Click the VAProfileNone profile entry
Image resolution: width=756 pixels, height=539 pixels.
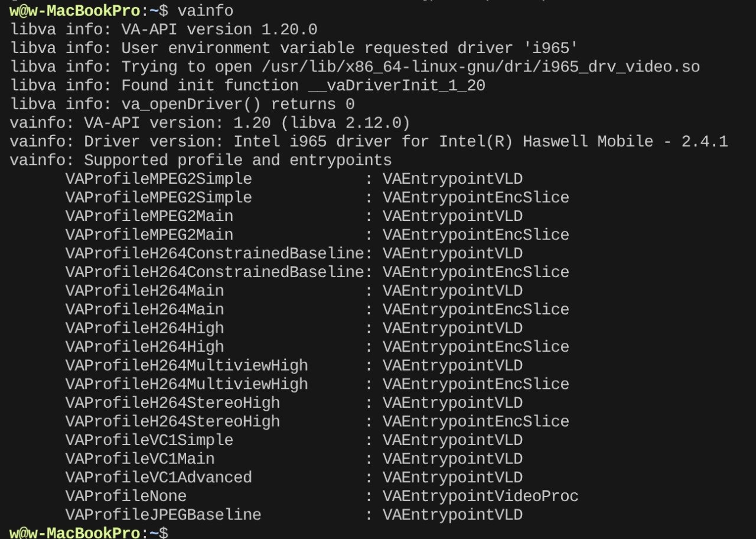point(126,496)
